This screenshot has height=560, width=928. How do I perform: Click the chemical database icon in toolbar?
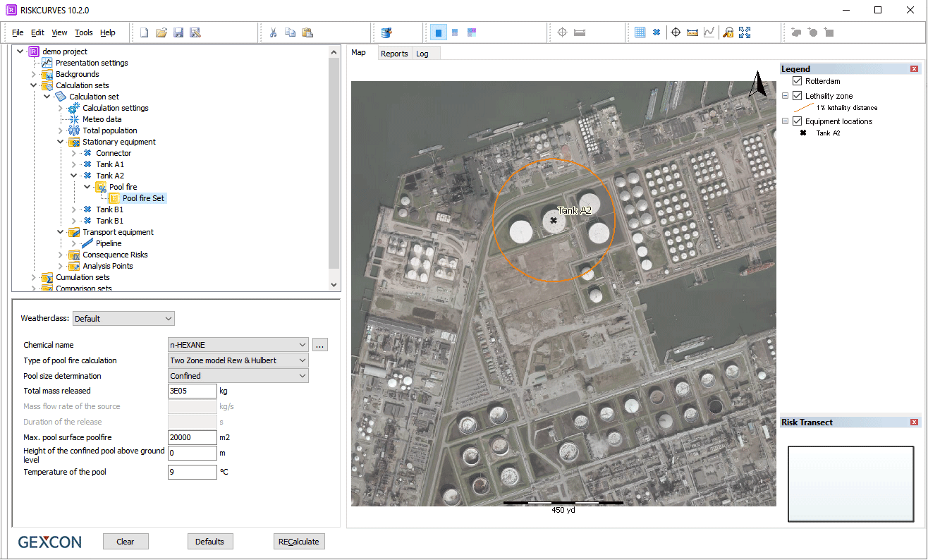(386, 32)
